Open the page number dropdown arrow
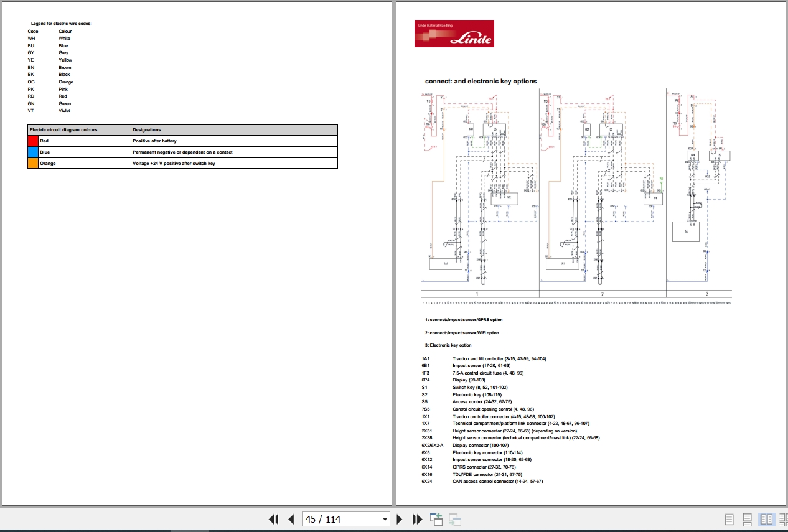Image resolution: width=788 pixels, height=532 pixels. pos(384,520)
